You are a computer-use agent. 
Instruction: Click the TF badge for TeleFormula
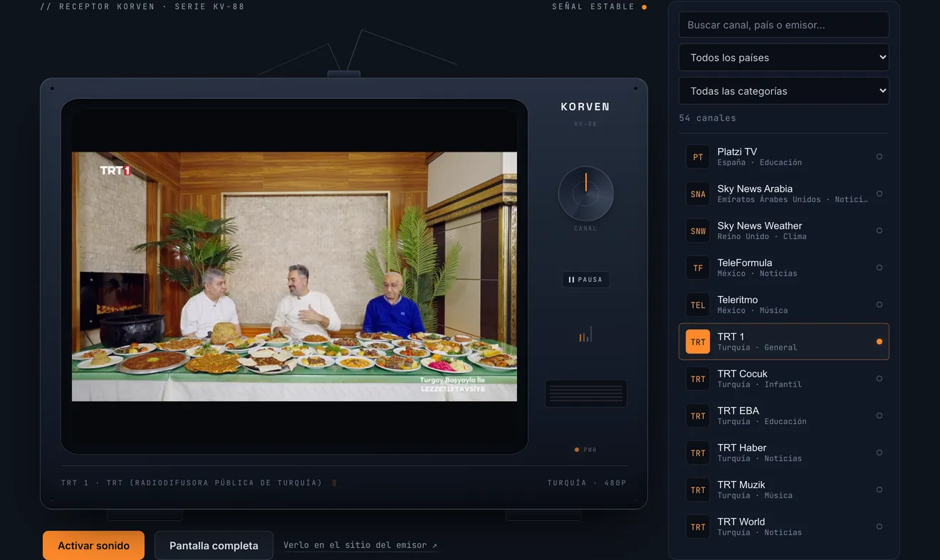(x=698, y=268)
